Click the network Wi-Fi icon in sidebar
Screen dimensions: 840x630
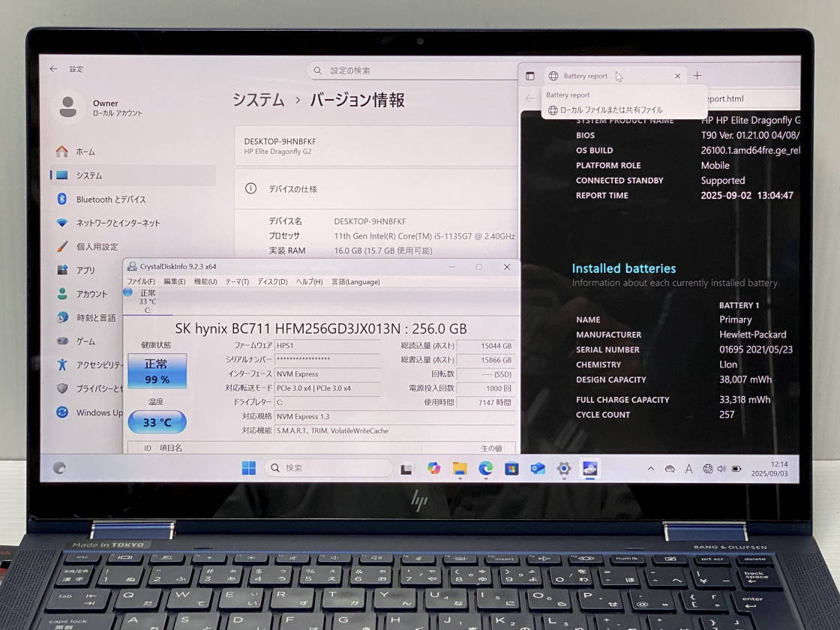coord(62,222)
